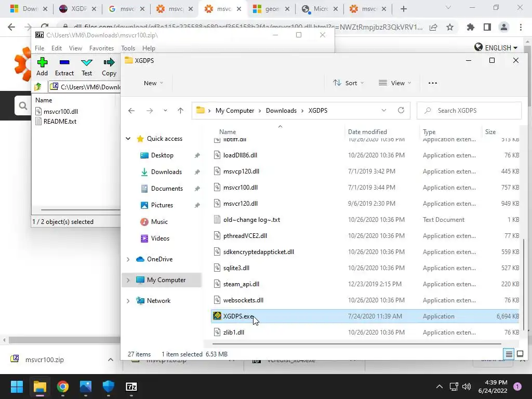Click the Explorer up arrow
Image resolution: width=532 pixels, height=399 pixels.
180,111
